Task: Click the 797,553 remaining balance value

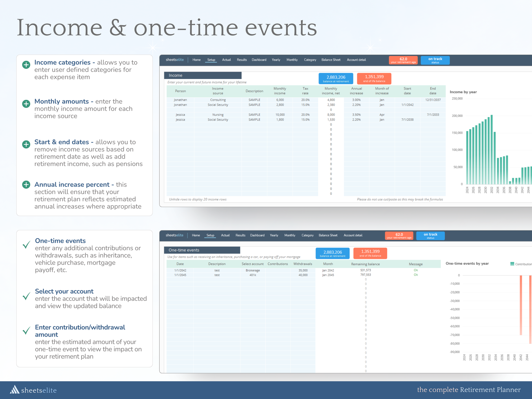Action: tap(366, 275)
